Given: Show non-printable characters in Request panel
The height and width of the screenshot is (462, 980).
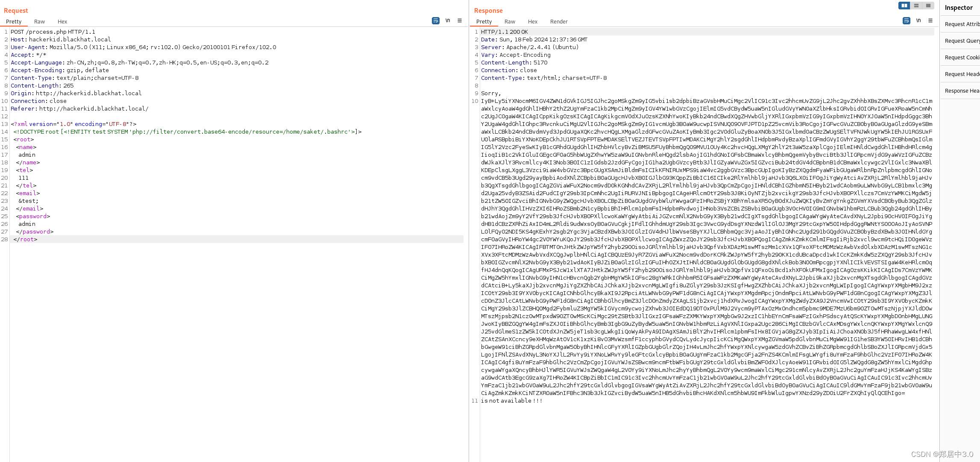Looking at the screenshot, I should (x=448, y=20).
